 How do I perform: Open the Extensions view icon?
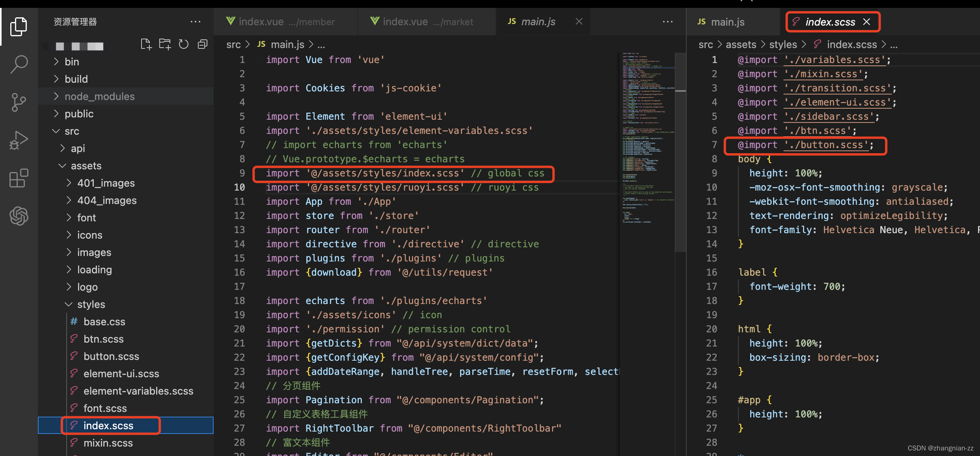[19, 178]
